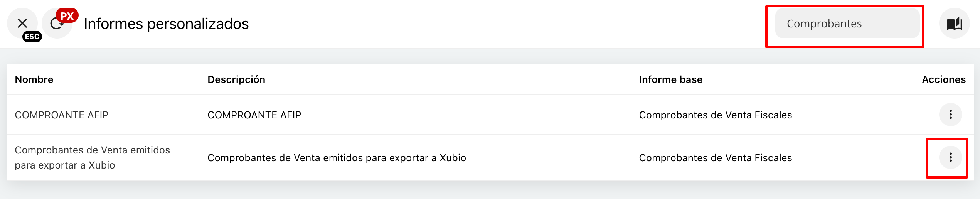Viewport: 980px width, 199px height.
Task: Click the Descripción column header
Action: (x=236, y=79)
